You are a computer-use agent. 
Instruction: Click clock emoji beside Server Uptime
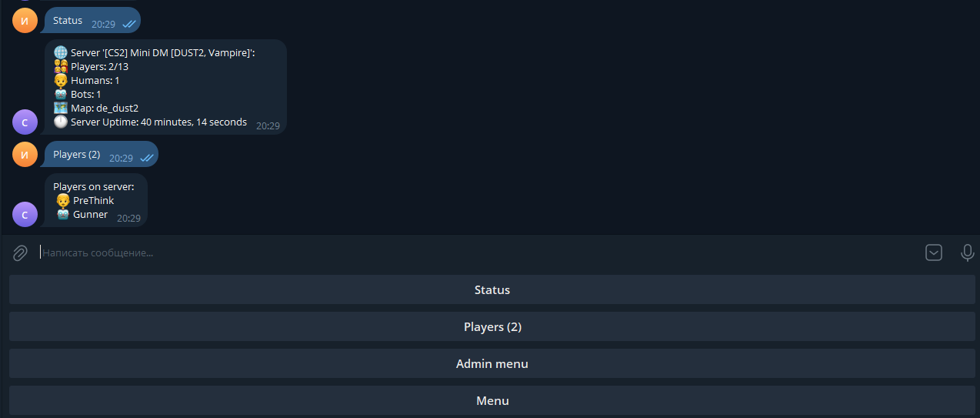61,122
